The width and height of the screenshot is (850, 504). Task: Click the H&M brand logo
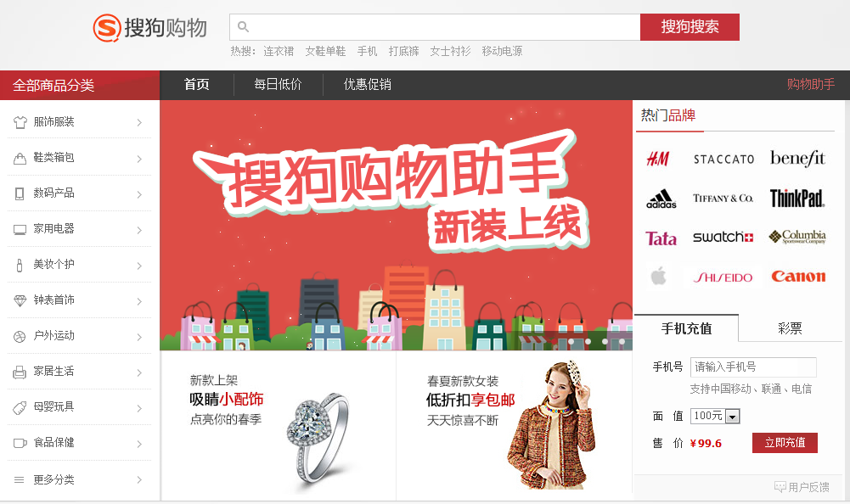tap(658, 159)
